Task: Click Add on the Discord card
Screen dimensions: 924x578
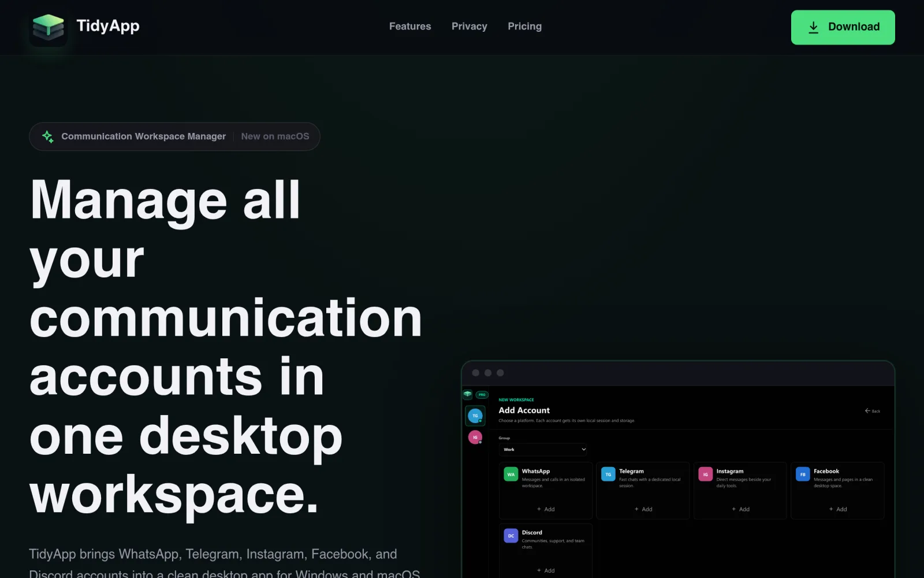Action: [546, 570]
